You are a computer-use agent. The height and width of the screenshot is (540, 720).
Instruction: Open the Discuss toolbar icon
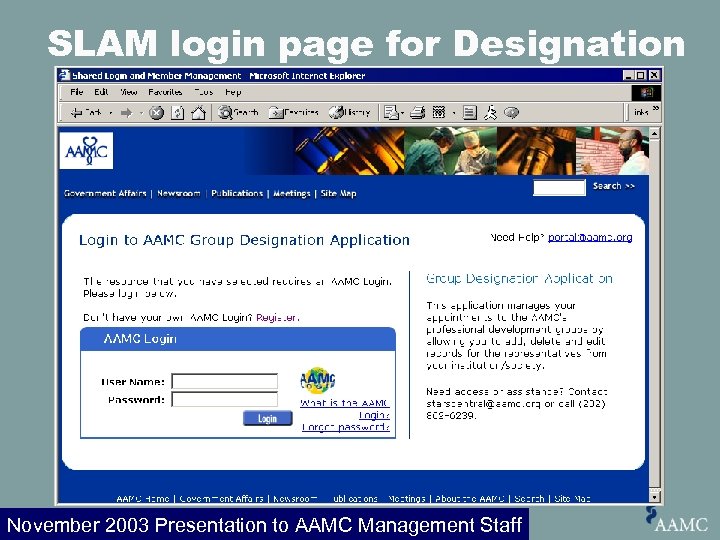point(469,112)
